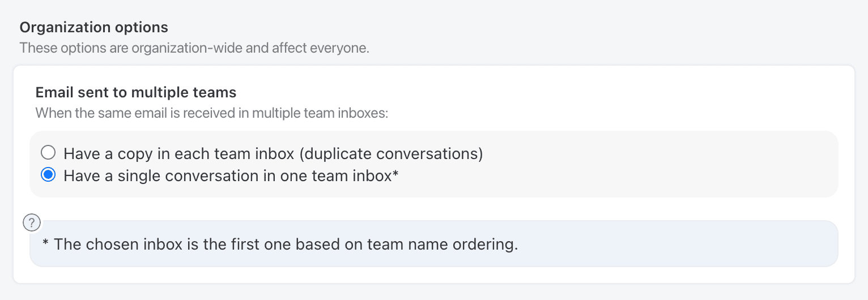This screenshot has width=868, height=300.
Task: Click the "Organization options" heading
Action: [94, 27]
